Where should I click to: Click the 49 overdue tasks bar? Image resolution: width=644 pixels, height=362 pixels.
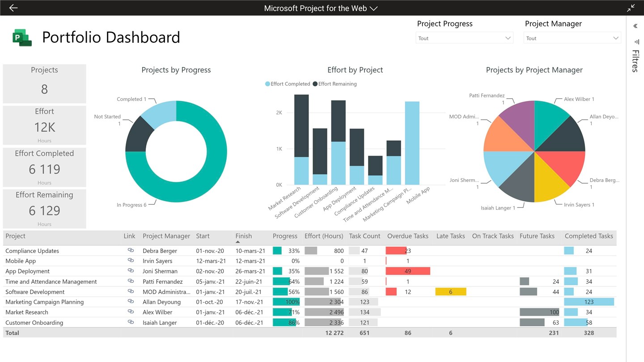click(408, 271)
